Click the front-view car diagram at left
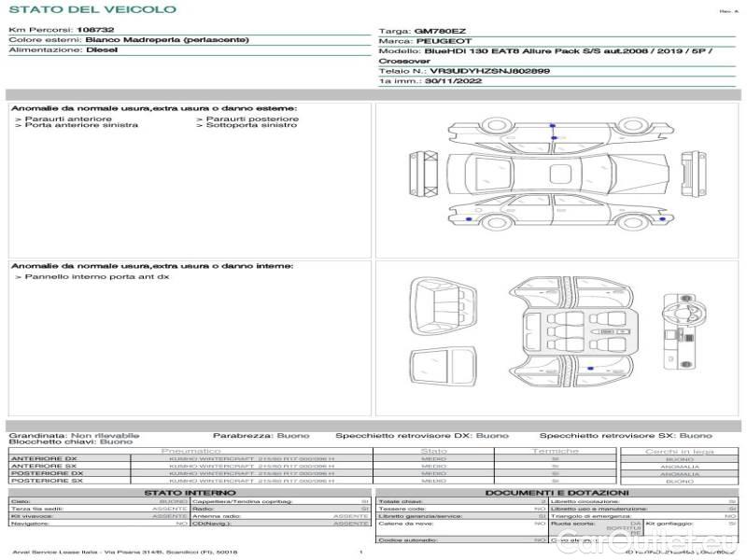 pyautogui.click(x=425, y=173)
